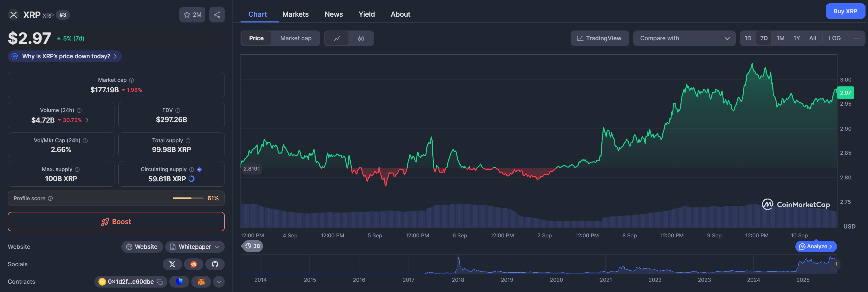Click the Buy XRP button
The height and width of the screenshot is (292, 868).
(845, 11)
